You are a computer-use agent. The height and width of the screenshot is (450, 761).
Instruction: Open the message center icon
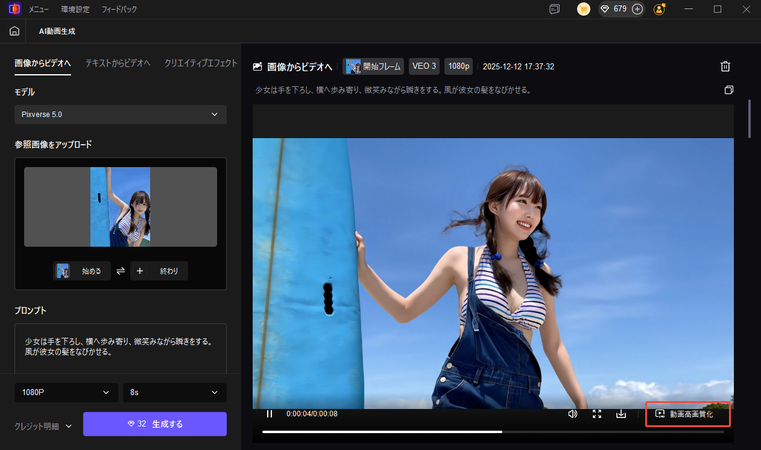coord(554,9)
